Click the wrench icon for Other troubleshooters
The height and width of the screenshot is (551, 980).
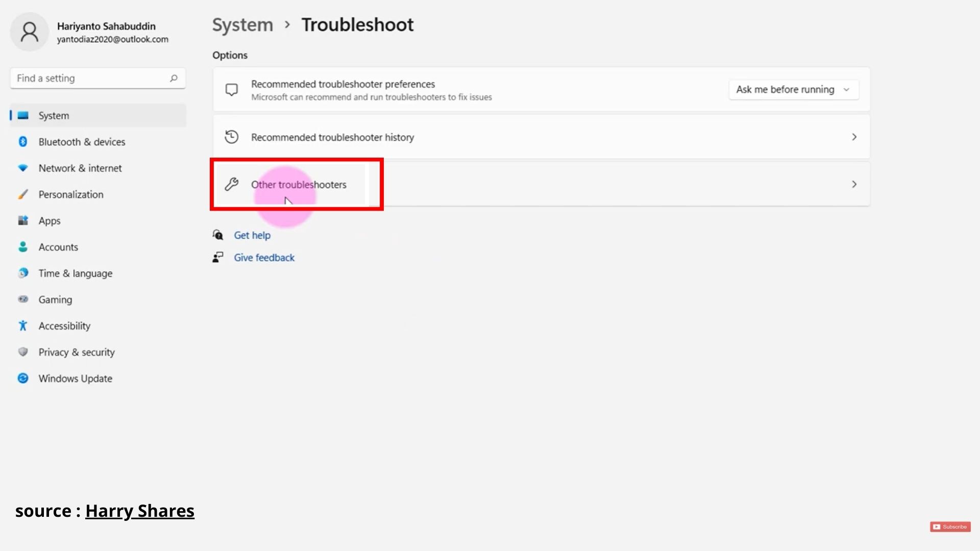click(232, 184)
